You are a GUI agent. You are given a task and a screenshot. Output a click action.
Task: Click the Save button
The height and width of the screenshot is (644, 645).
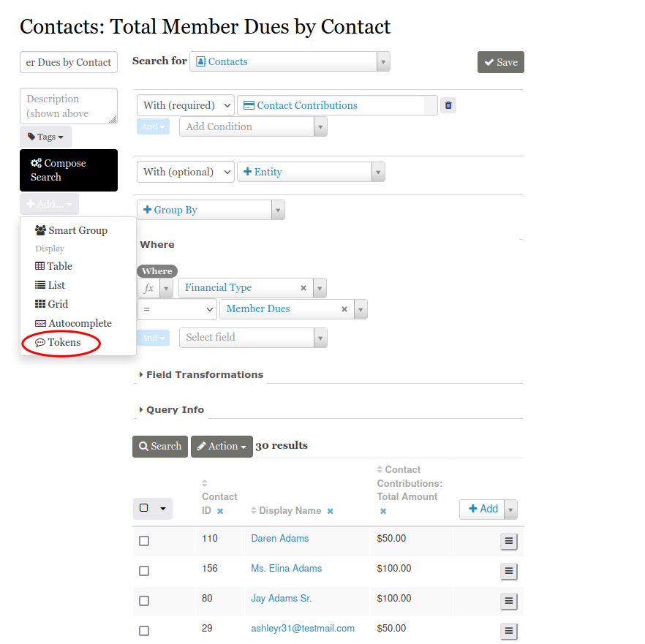(x=501, y=62)
